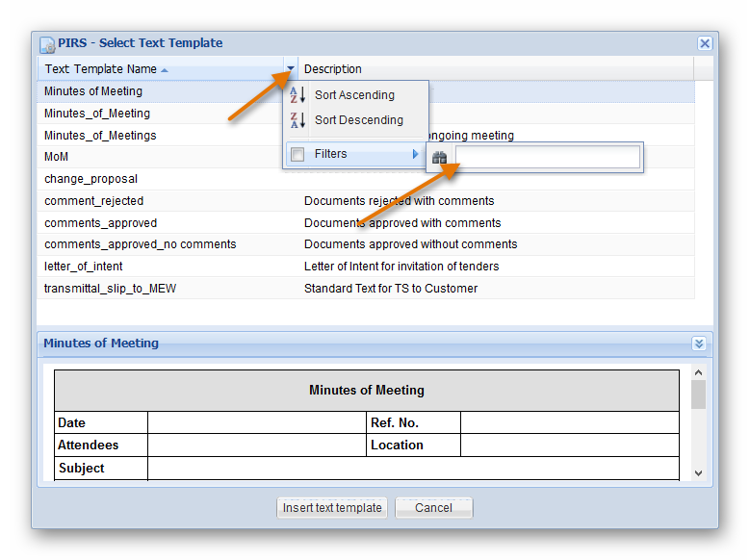Click the Sort Descending Z-A icon
This screenshot has height=560, width=750.
[x=297, y=120]
